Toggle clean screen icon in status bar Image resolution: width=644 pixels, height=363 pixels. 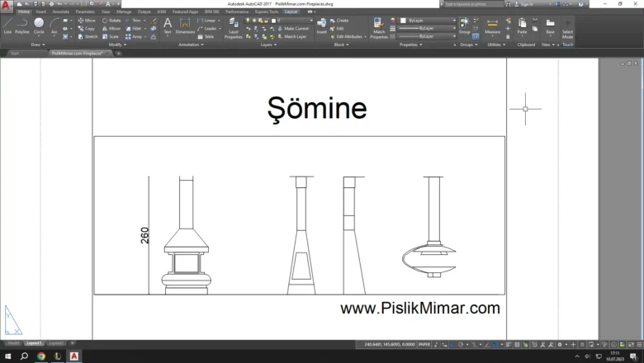tap(631, 345)
